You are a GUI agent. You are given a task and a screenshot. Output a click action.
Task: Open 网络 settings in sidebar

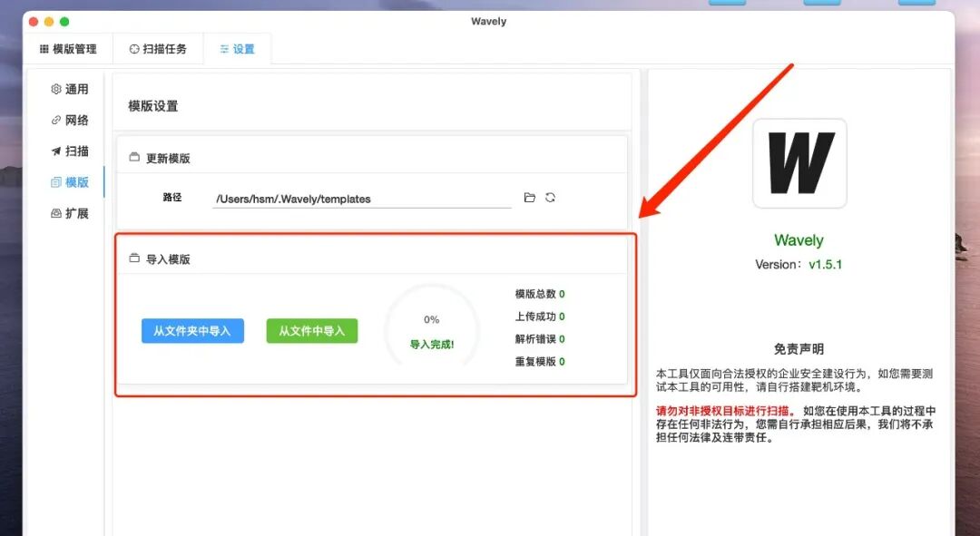(x=69, y=120)
